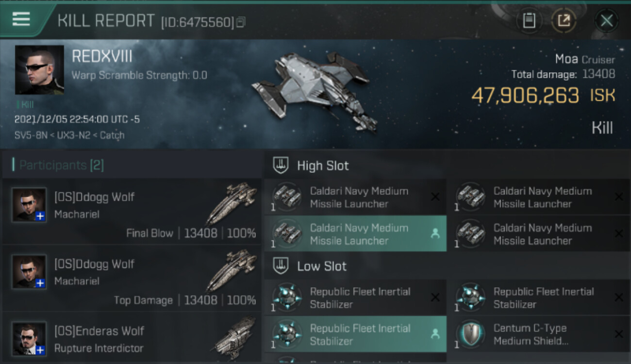Image resolution: width=631 pixels, height=364 pixels.
Task: Click Enderas Wolf's pilot portrait
Action: point(30,338)
